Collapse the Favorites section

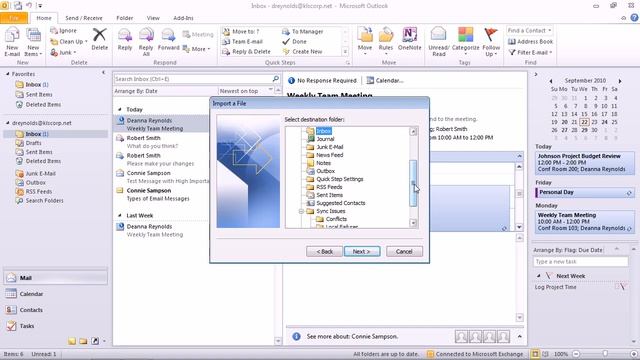click(x=8, y=74)
